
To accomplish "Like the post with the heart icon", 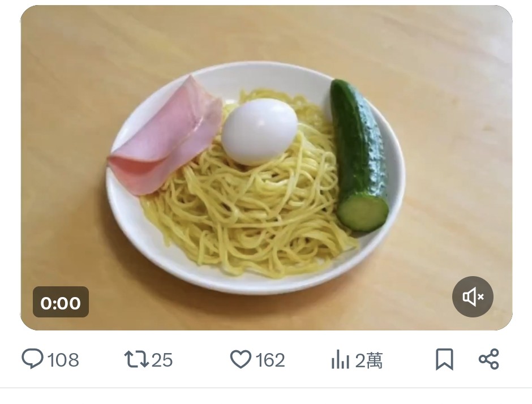I will click(241, 359).
